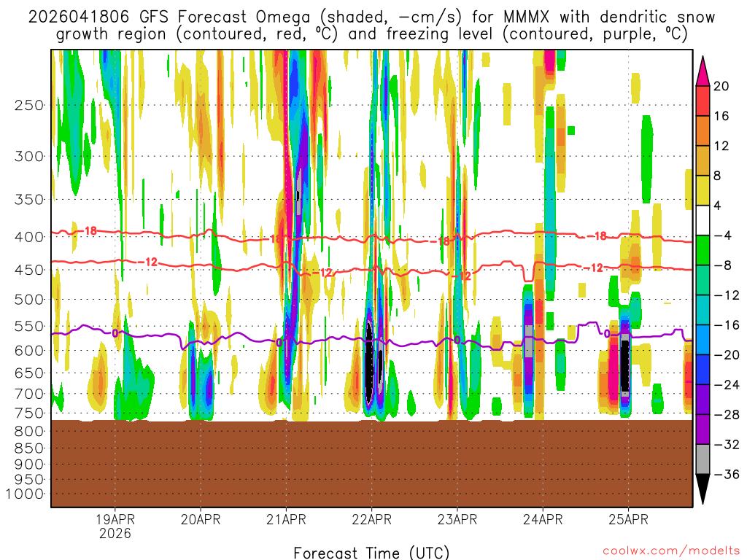The height and width of the screenshot is (560, 747).
Task: Choose the green colorbar segment between -4 and -8
Action: coord(703,250)
